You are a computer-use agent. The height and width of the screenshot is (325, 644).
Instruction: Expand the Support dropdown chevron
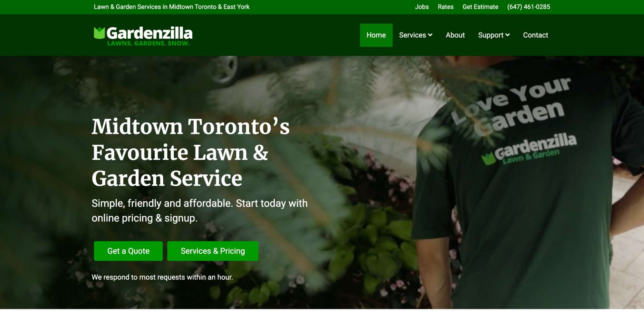pyautogui.click(x=507, y=35)
